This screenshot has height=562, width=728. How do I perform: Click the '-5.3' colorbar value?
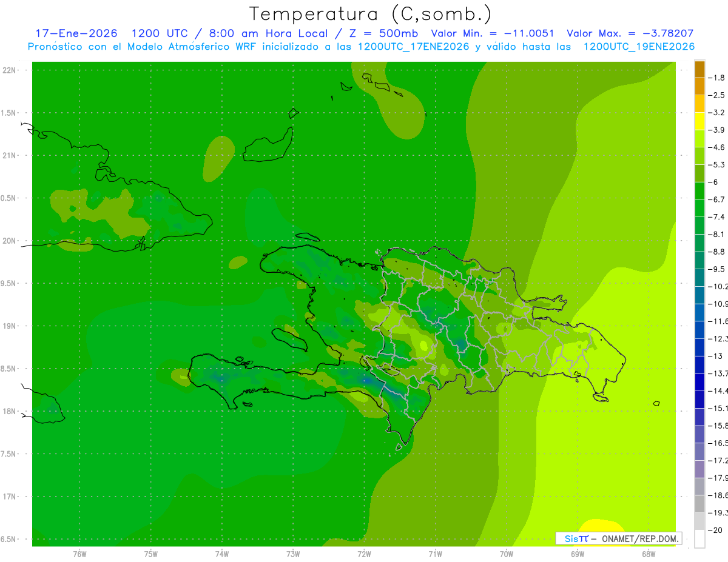coord(717,165)
